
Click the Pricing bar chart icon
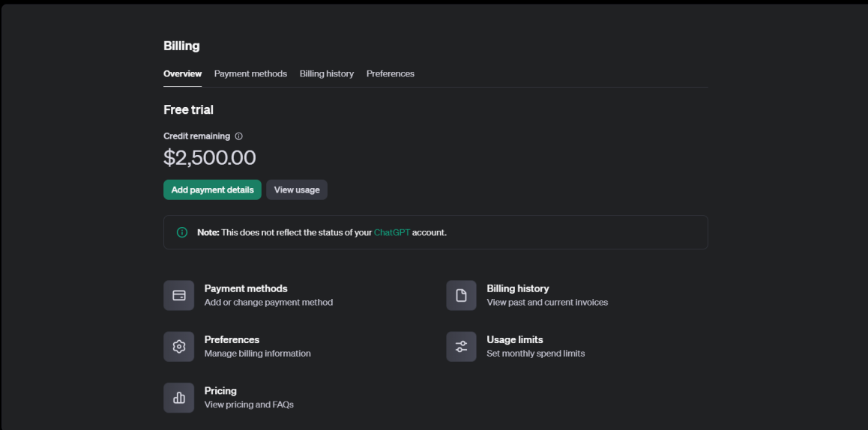179,397
